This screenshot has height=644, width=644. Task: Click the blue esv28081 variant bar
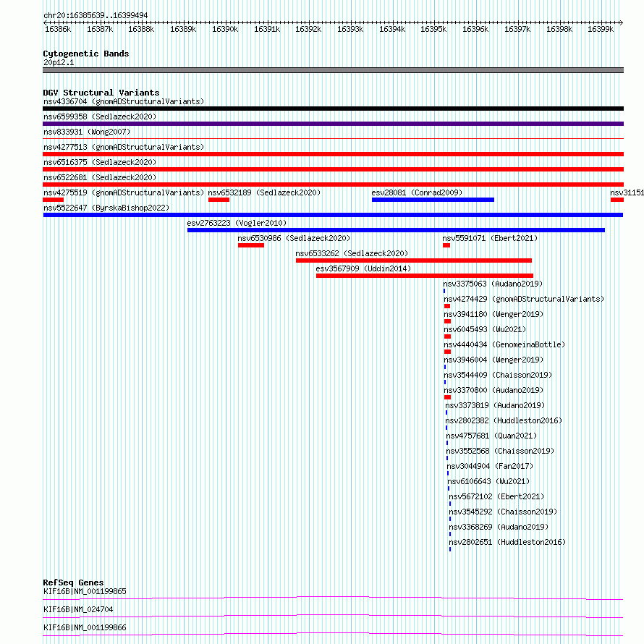(433, 200)
